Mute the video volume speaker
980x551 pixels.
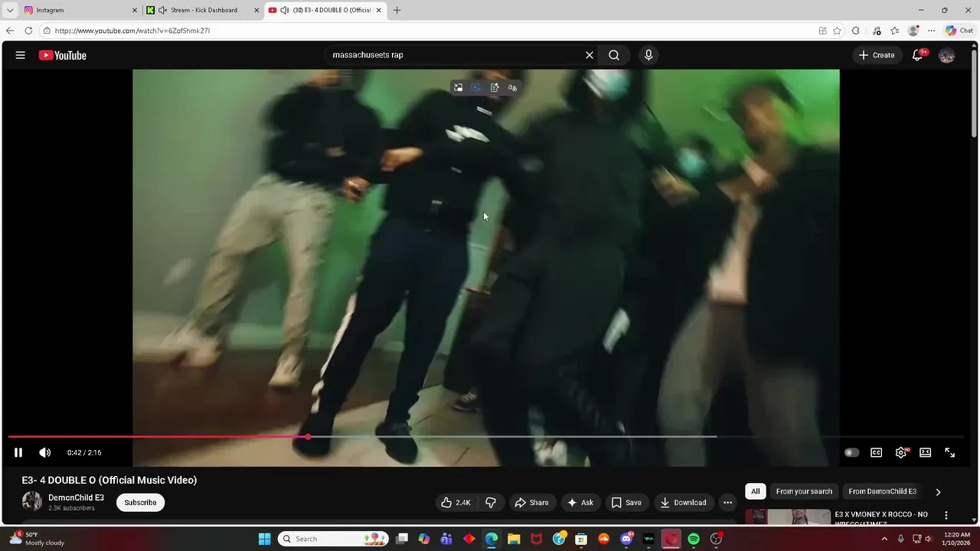tap(45, 452)
